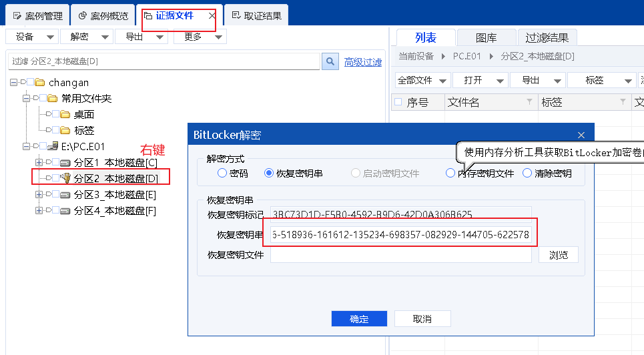
Task: Open the left-panel 导出 dropdown
Action: pyautogui.click(x=141, y=37)
